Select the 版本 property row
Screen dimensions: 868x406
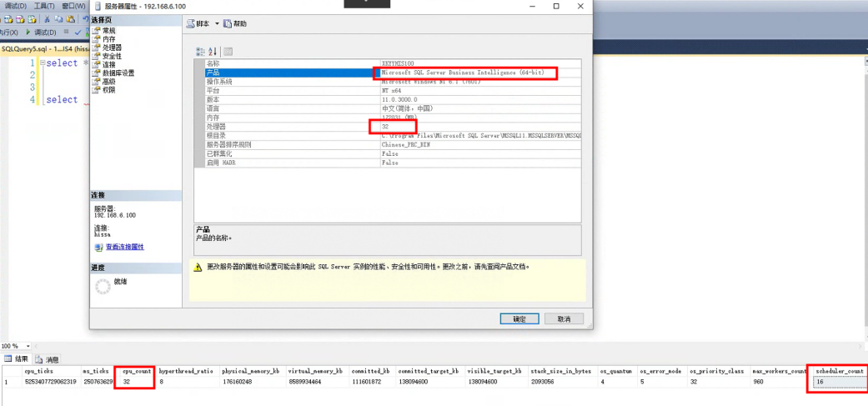pyautogui.click(x=393, y=99)
